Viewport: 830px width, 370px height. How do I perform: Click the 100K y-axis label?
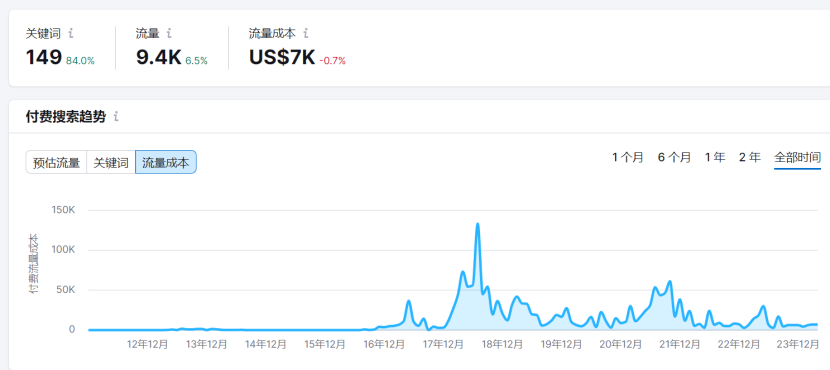[x=65, y=250]
